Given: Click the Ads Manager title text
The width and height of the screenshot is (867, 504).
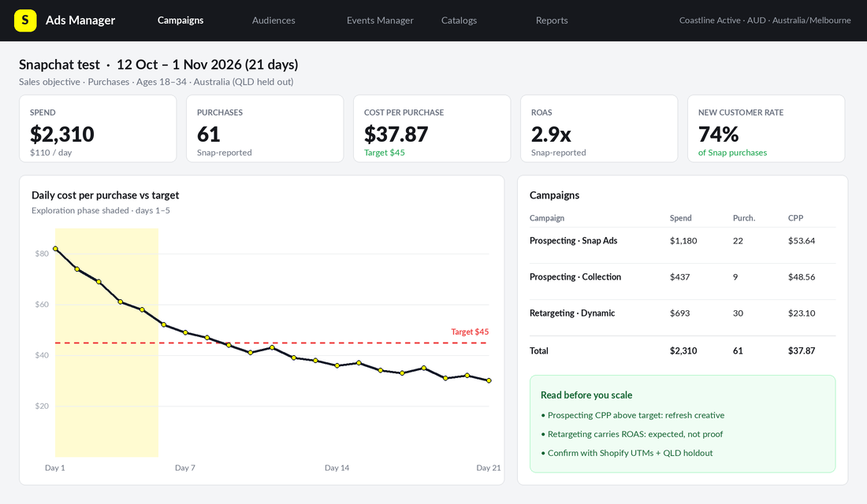Looking at the screenshot, I should coord(80,20).
